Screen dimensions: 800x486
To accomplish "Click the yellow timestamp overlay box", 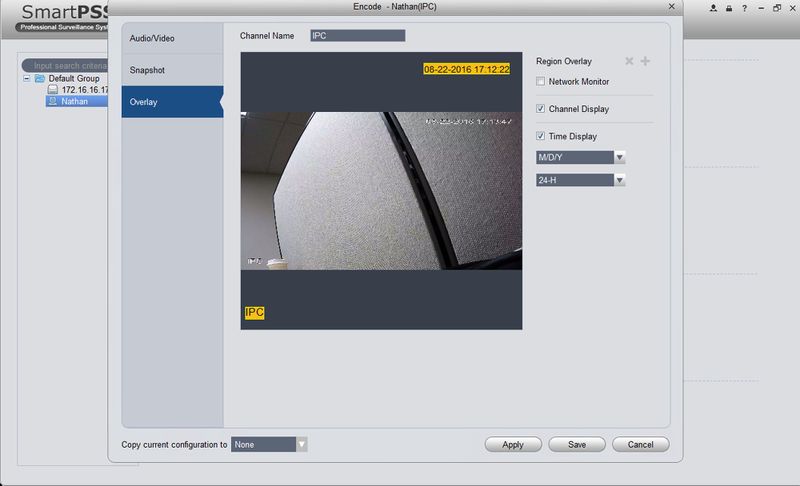I will point(466,69).
